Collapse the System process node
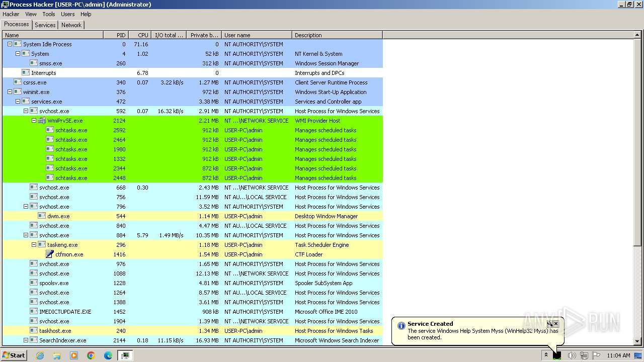Viewport: 644px width, 362px height. [18, 54]
